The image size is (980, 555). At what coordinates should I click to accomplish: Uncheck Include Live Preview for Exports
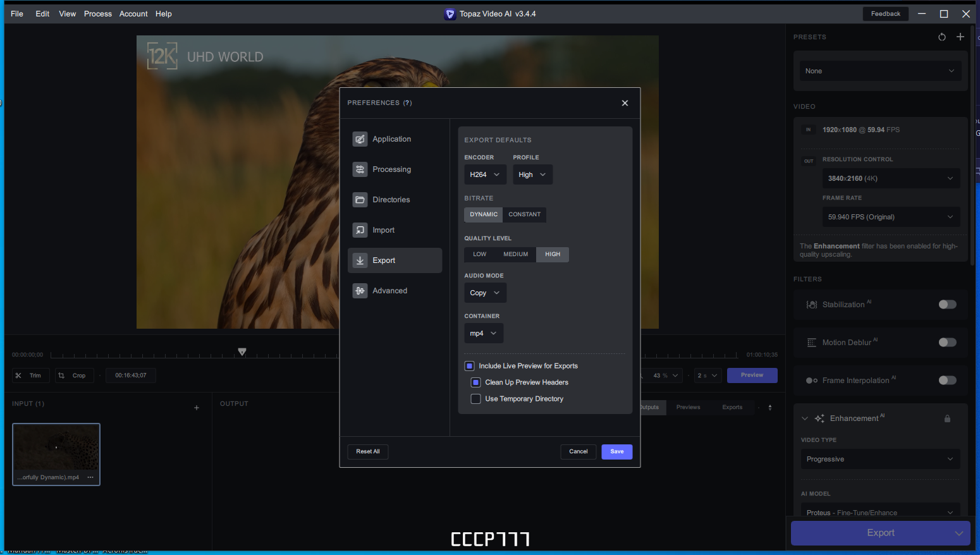point(470,366)
